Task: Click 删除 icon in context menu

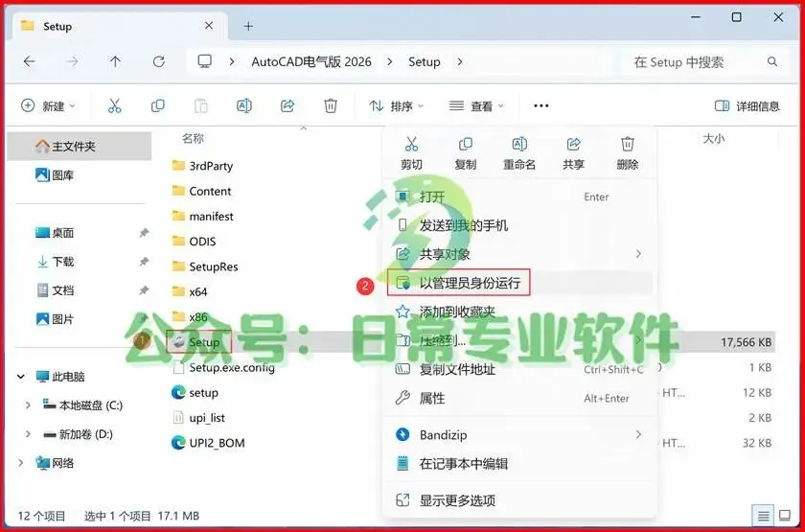Action: (x=627, y=144)
